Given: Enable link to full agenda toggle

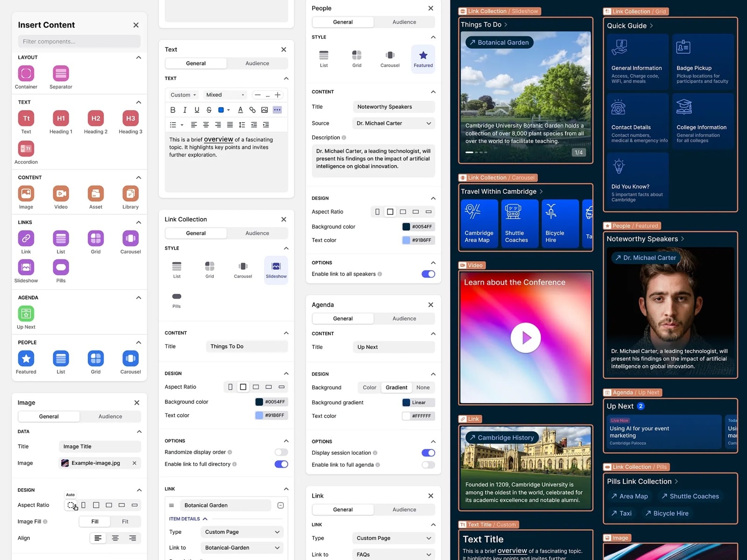Looking at the screenshot, I should coord(428,465).
